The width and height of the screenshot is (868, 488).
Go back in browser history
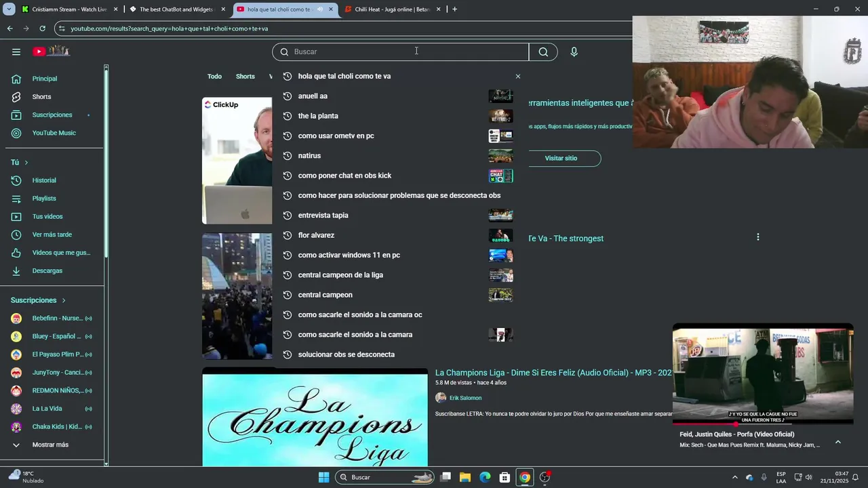click(9, 28)
